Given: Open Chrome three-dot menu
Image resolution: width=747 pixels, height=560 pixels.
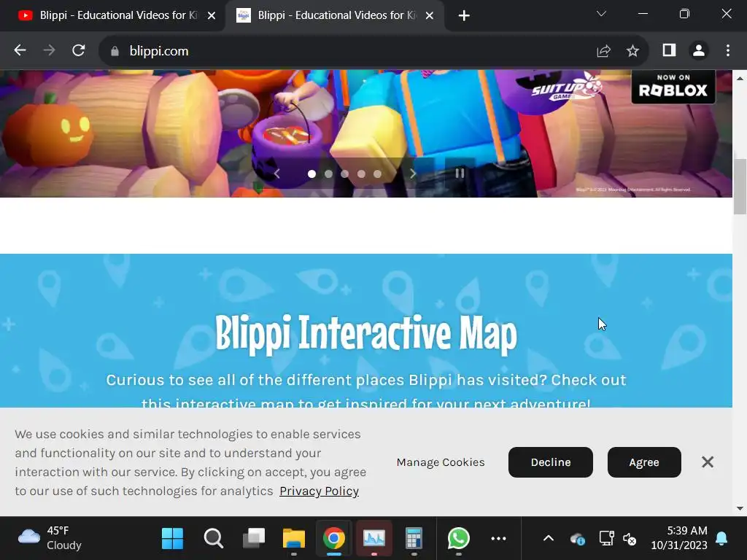Looking at the screenshot, I should (728, 50).
